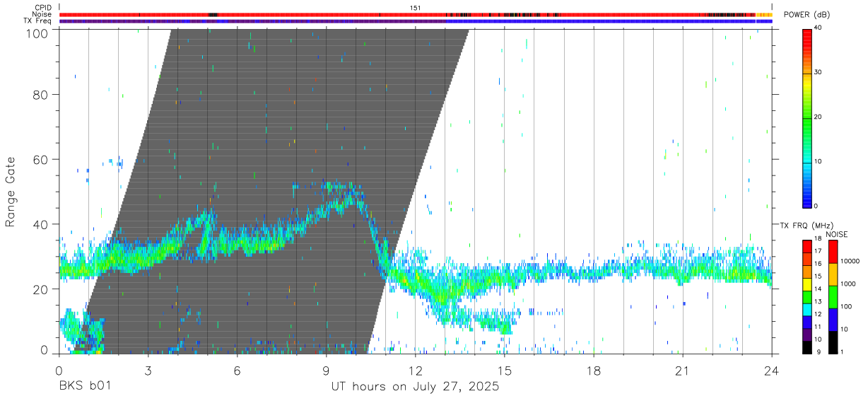Screen dimensions: 868x401
Task: Click the 10 label on the POWER colorbar
Action: pos(819,162)
